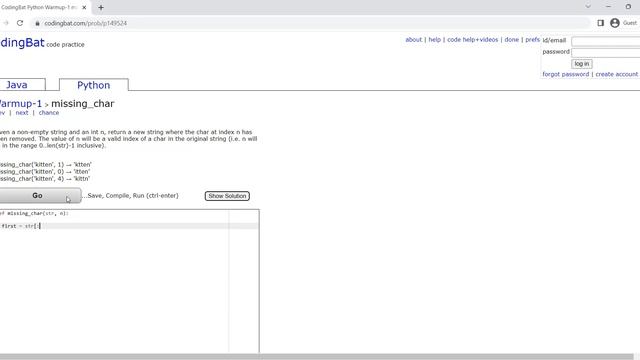Viewport: 640px width, 360px height.
Task: Minimize the browser window
Action: [608, 7]
